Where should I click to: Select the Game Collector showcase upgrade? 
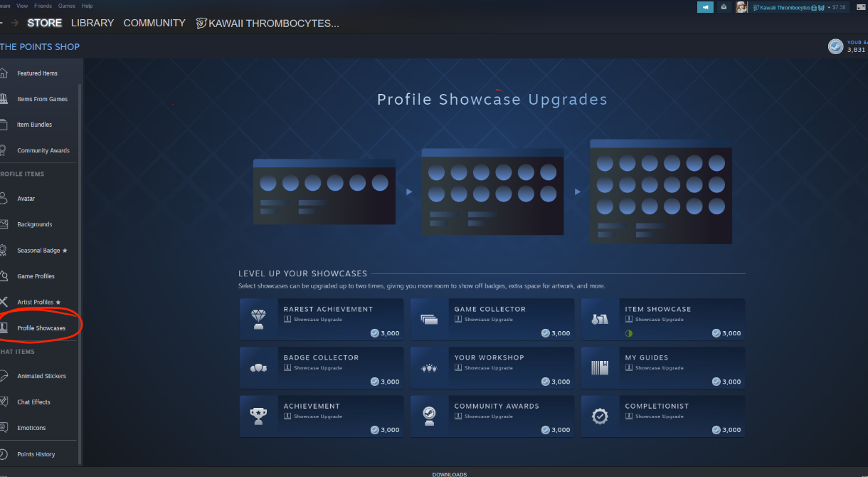click(x=492, y=319)
